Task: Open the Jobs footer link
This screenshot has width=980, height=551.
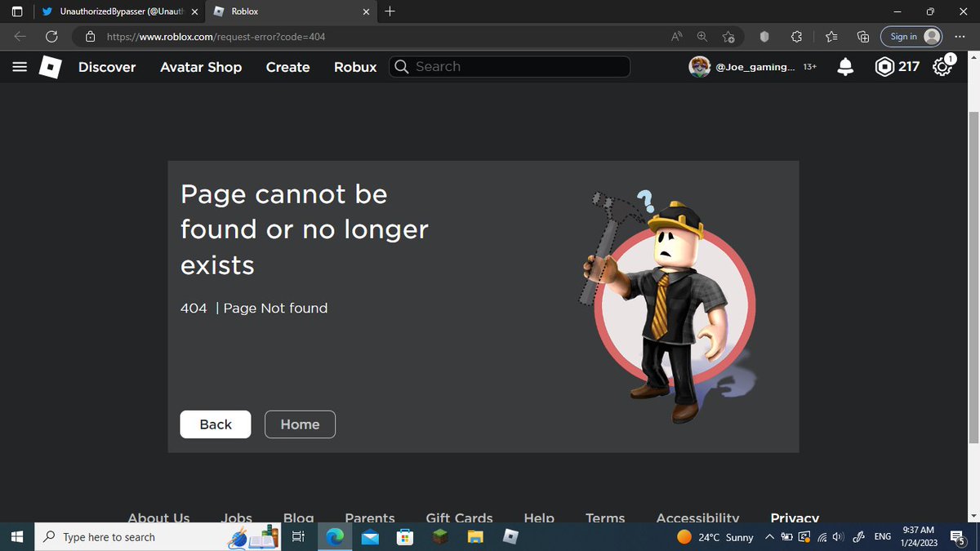Action: click(237, 518)
